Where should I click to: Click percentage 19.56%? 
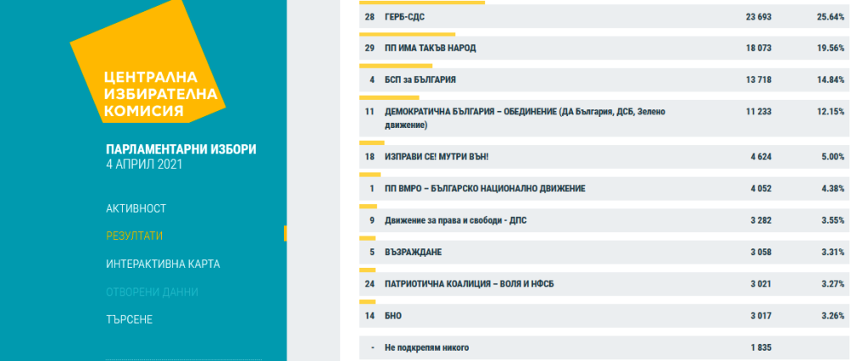(x=831, y=48)
